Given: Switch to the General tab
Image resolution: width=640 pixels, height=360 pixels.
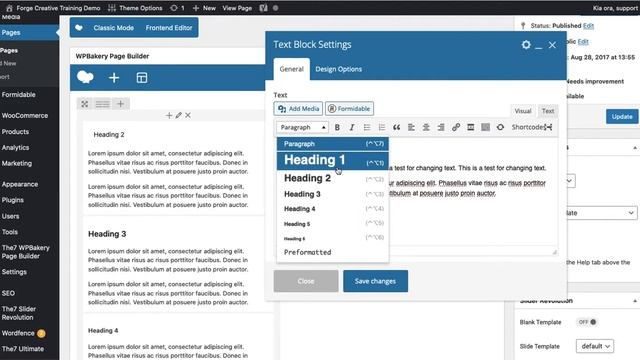Looking at the screenshot, I should coord(291,69).
